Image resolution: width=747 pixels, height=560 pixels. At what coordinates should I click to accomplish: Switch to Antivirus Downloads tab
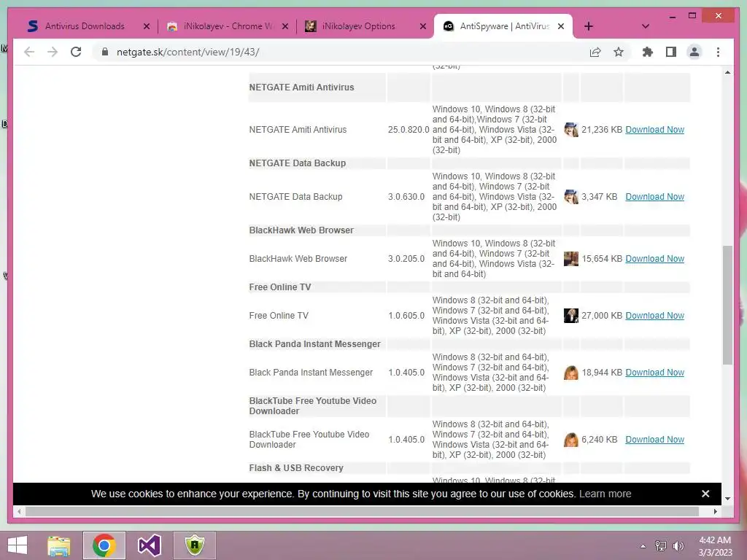[85, 26]
